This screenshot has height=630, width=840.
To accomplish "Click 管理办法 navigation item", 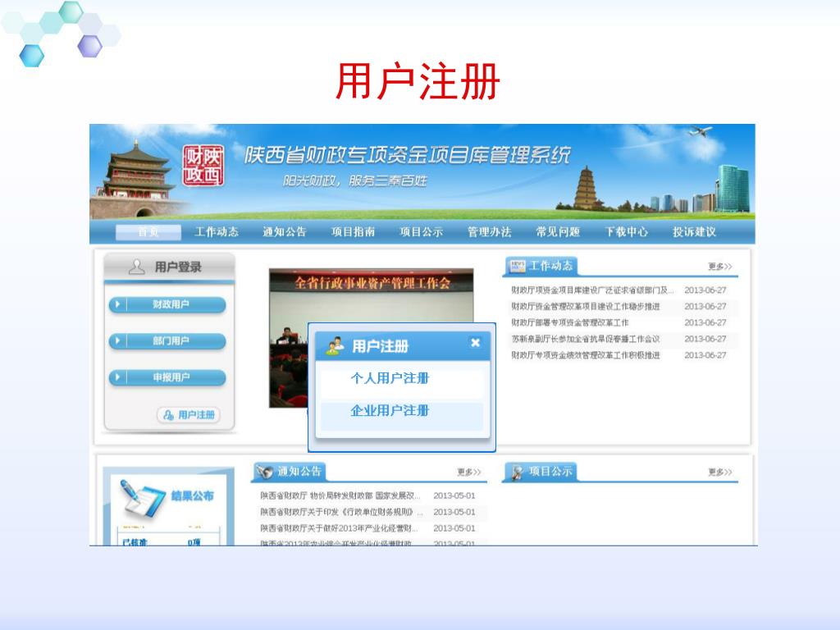I will coord(490,232).
